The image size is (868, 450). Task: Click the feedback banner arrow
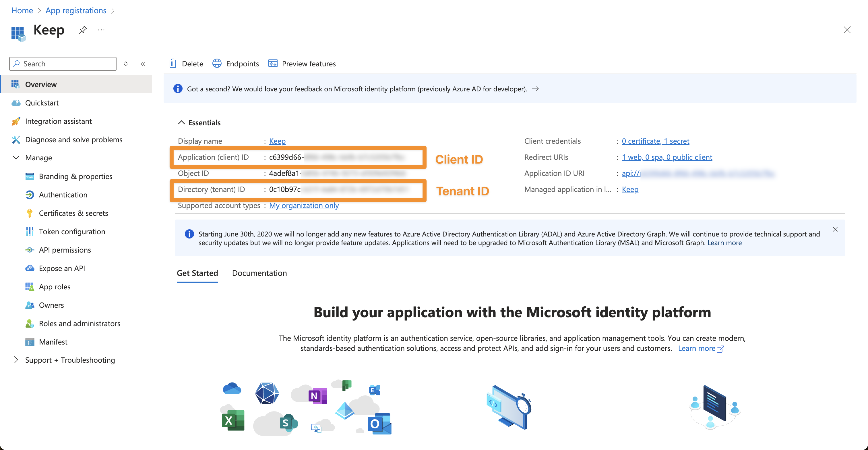click(535, 89)
